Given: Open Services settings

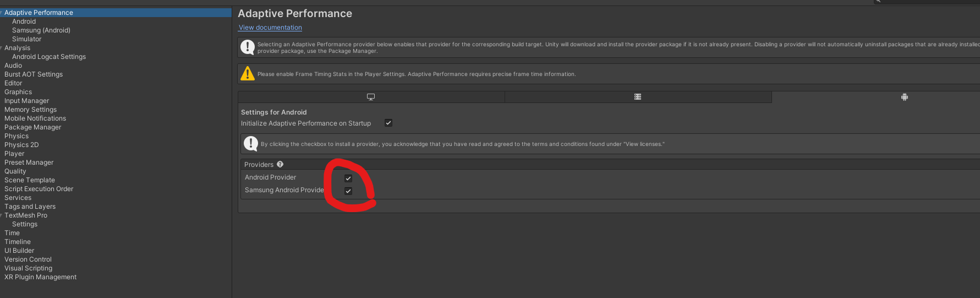Looking at the screenshot, I should coord(18,198).
